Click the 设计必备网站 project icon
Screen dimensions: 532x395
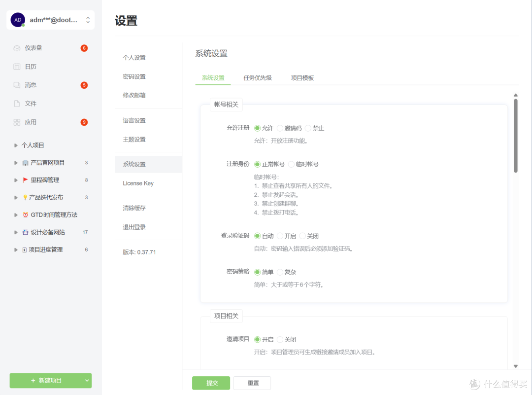[26, 232]
